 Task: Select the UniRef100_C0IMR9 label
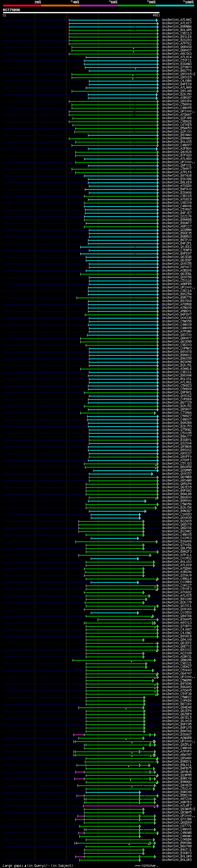click(x=177, y=582)
